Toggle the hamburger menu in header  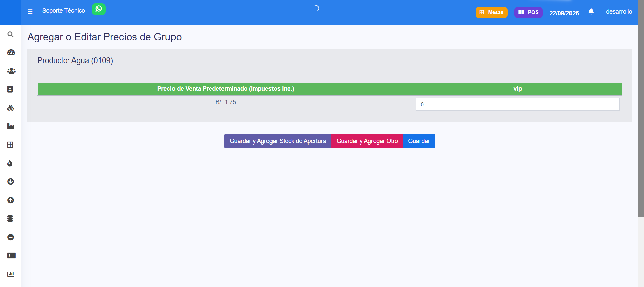(x=30, y=11)
